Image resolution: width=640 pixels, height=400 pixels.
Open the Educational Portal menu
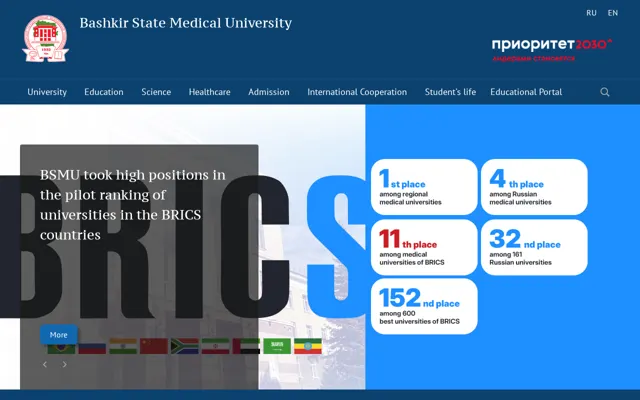526,92
